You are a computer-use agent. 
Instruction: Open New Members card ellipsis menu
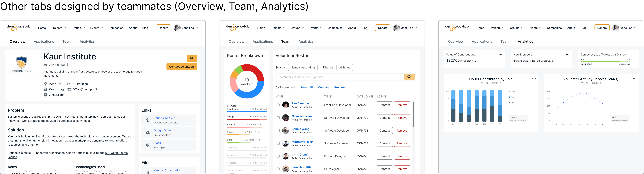tap(567, 55)
